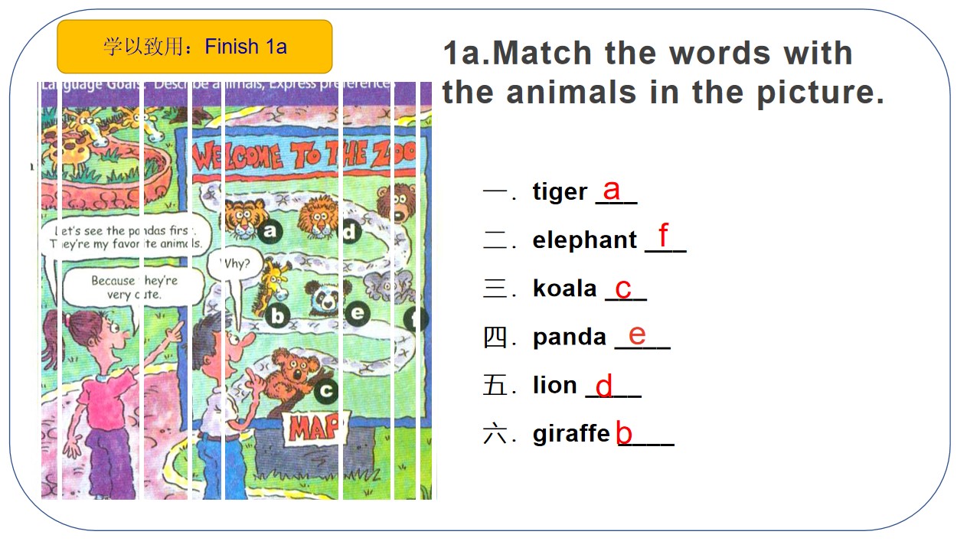Screen dimensions: 980x551
Task: Click the black circle labeled c
Action: click(x=326, y=391)
